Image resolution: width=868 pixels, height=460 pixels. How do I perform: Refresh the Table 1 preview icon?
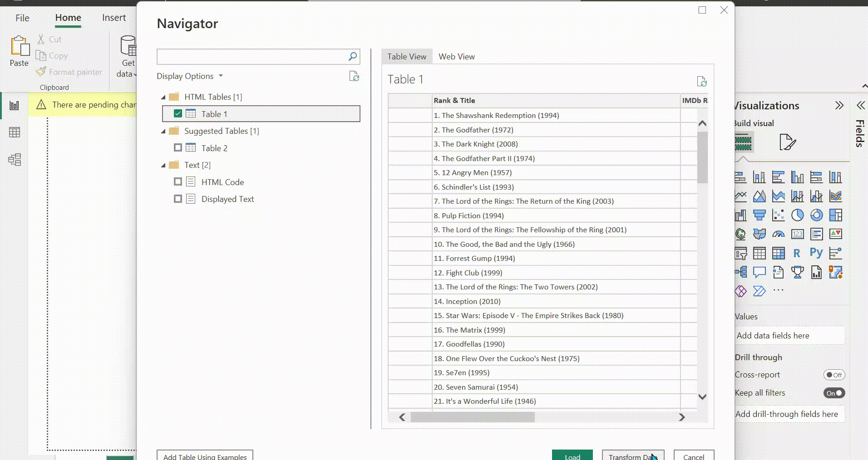(x=702, y=82)
